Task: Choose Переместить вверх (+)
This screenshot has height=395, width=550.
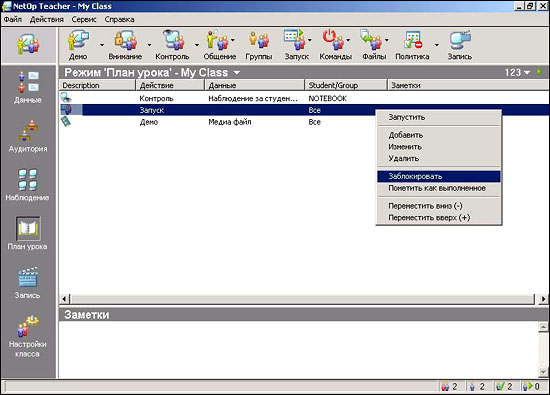Action: (438, 217)
